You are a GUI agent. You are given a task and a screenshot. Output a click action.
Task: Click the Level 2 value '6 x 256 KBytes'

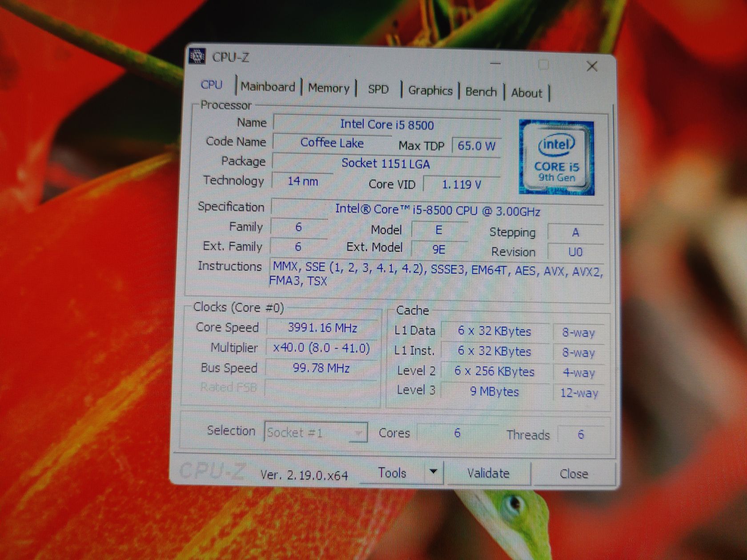(x=494, y=371)
